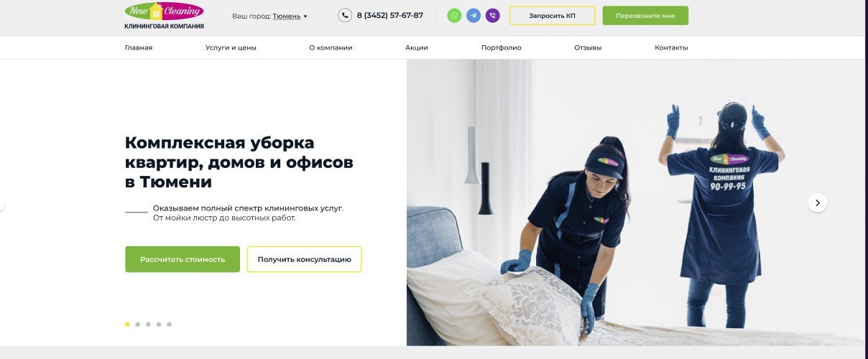The height and width of the screenshot is (359, 868).
Task: Call the phone number 8 (3452) 57-67-87
Action: point(389,16)
